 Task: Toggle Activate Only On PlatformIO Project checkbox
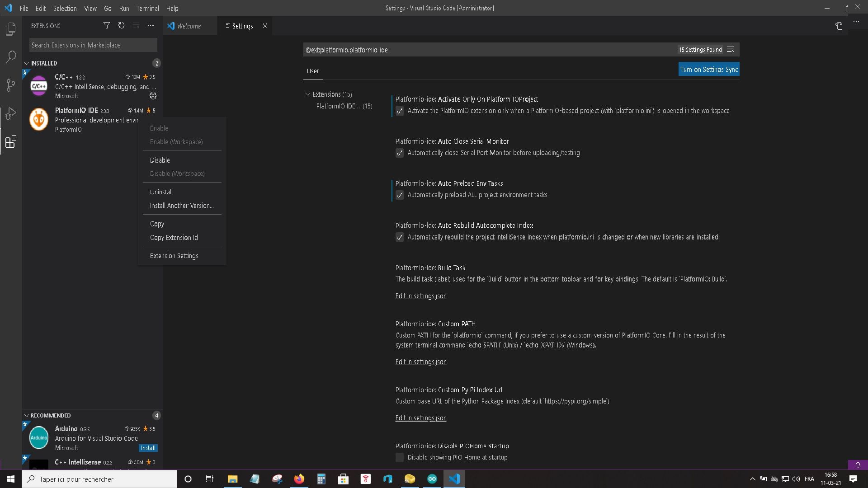click(400, 111)
